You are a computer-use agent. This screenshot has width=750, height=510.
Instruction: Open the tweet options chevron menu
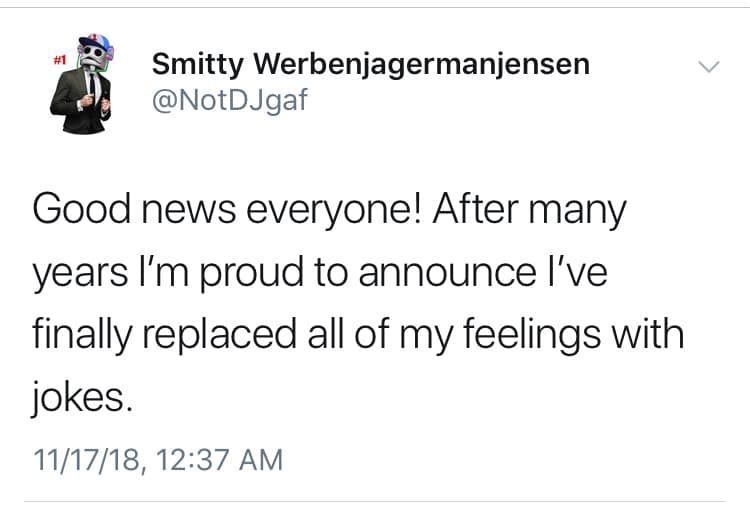tap(708, 67)
